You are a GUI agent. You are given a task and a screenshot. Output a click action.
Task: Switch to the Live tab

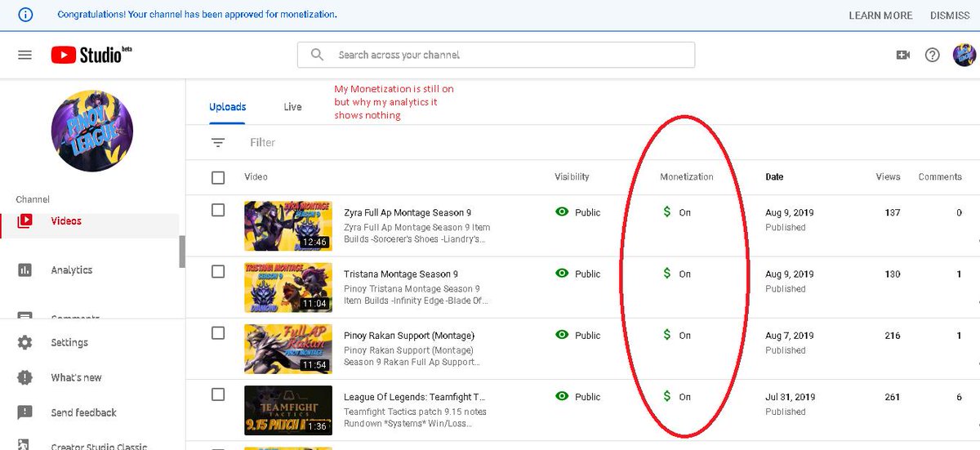(x=292, y=107)
